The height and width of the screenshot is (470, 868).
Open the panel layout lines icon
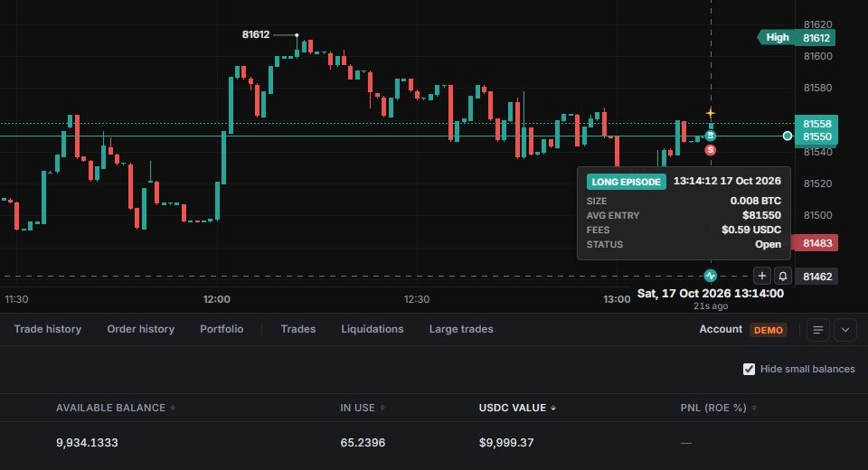(817, 330)
